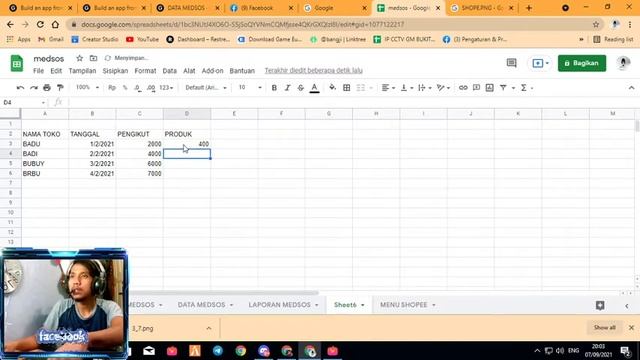
Task: Click the Explore icon at bottom right
Action: [x=600, y=305]
